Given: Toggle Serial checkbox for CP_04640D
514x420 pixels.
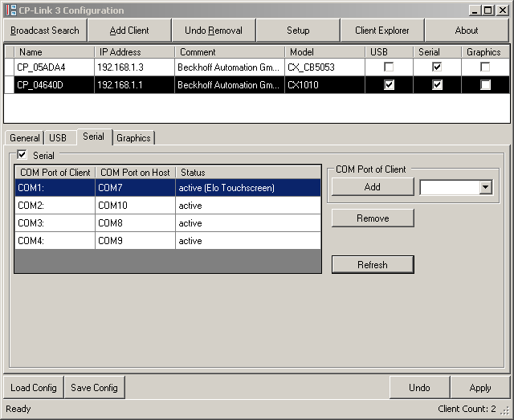Looking at the screenshot, I should pos(437,84).
